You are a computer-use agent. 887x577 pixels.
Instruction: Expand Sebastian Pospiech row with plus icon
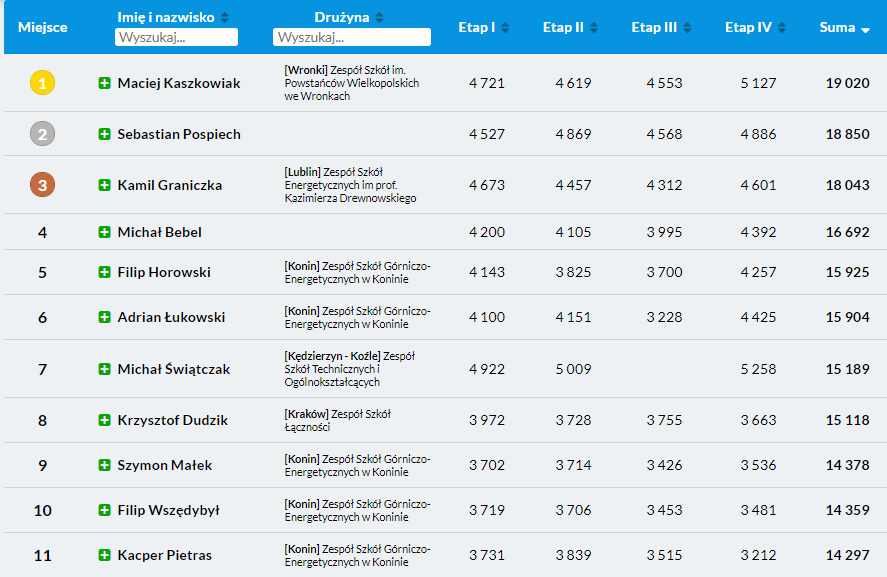pos(104,134)
